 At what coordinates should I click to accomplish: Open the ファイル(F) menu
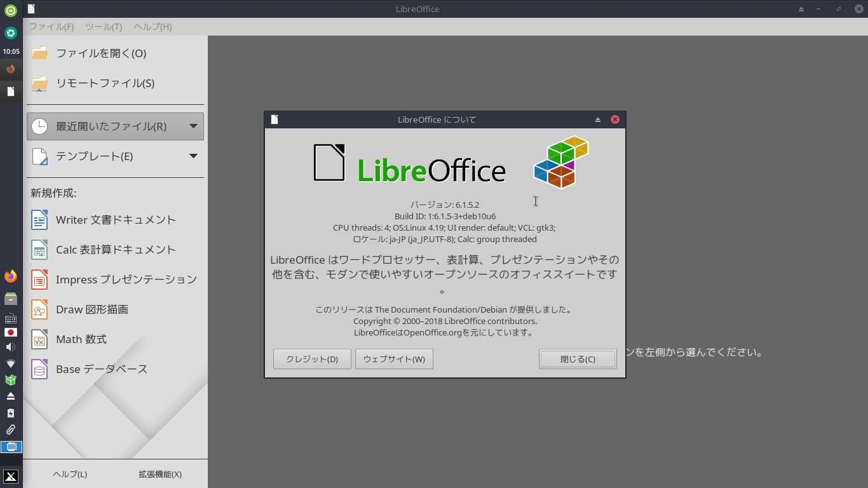click(x=51, y=27)
